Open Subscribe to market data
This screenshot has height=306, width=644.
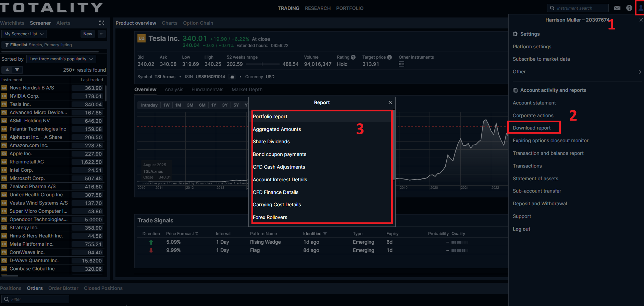pyautogui.click(x=541, y=59)
